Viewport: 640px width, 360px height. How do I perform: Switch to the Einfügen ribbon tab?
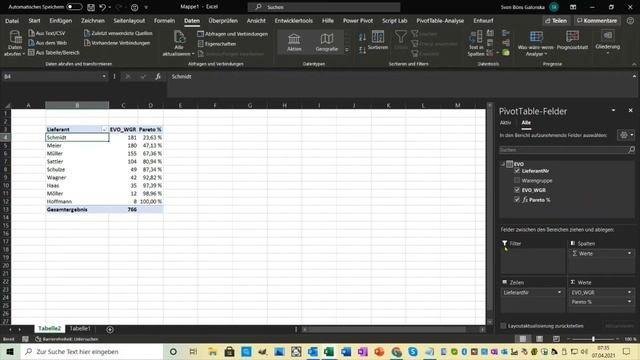pyautogui.click(x=60, y=20)
